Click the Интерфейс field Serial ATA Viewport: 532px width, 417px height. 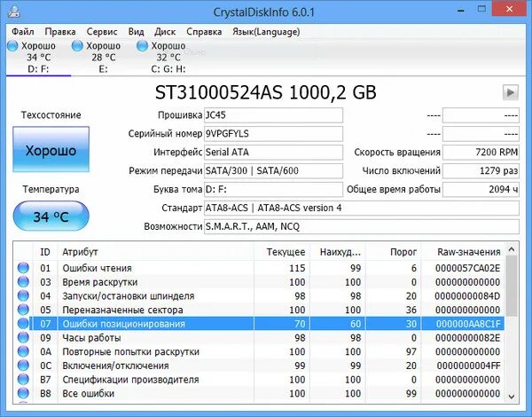click(x=273, y=152)
